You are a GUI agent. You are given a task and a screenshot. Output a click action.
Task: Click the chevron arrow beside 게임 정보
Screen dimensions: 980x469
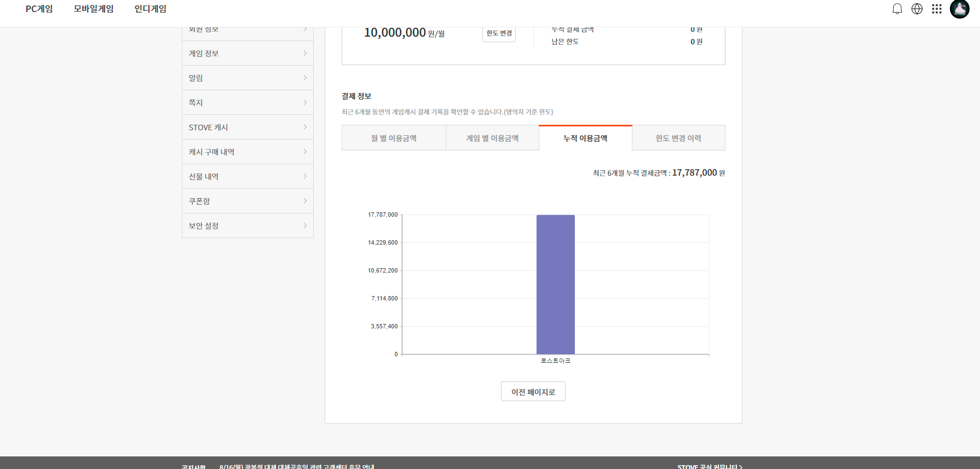(x=305, y=53)
